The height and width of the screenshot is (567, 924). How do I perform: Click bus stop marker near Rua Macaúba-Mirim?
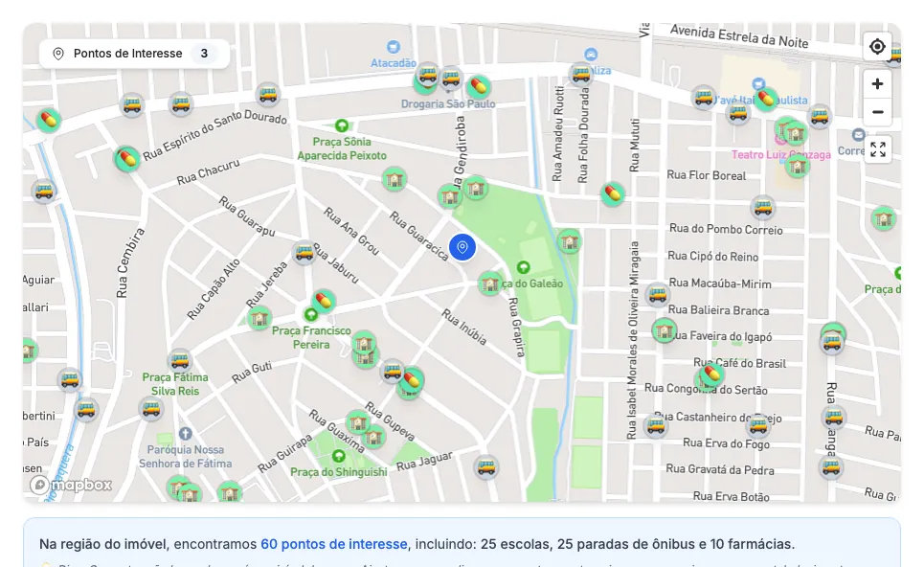[658, 293]
